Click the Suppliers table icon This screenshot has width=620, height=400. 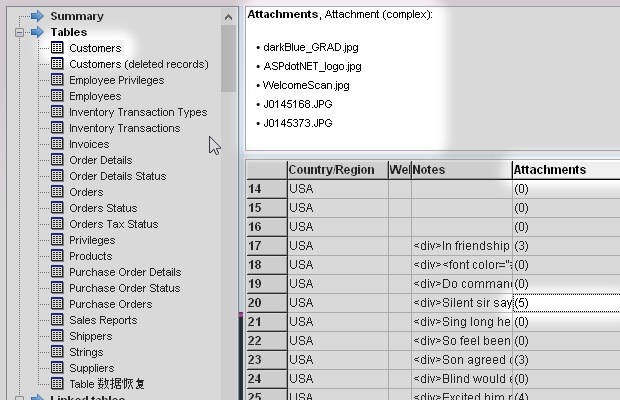pos(57,368)
